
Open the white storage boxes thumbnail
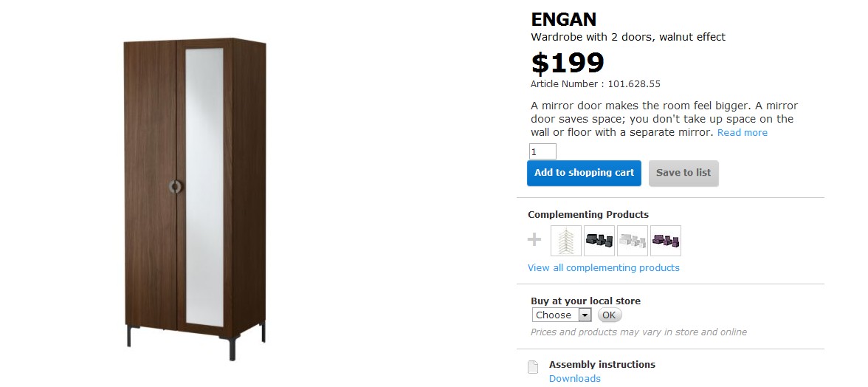pyautogui.click(x=632, y=241)
